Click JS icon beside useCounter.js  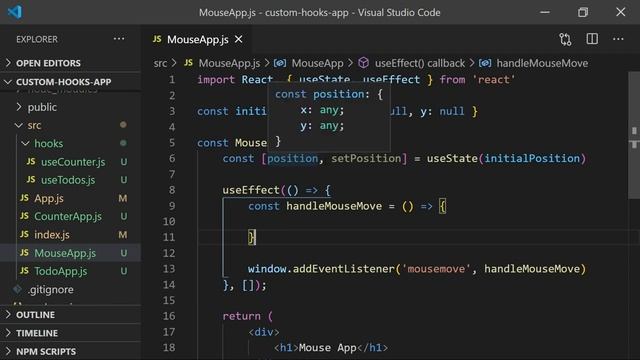31,162
